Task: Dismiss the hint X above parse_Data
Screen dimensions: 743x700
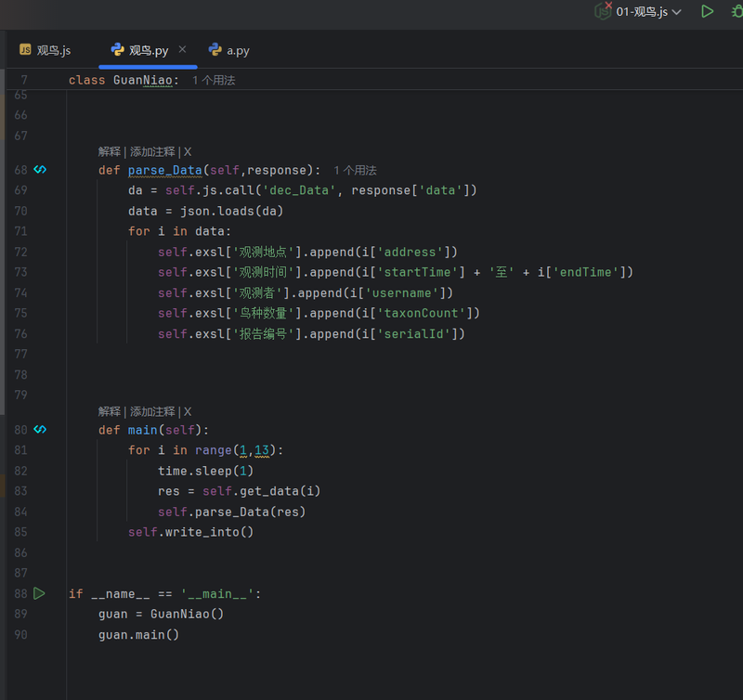Action: pyautogui.click(x=188, y=151)
